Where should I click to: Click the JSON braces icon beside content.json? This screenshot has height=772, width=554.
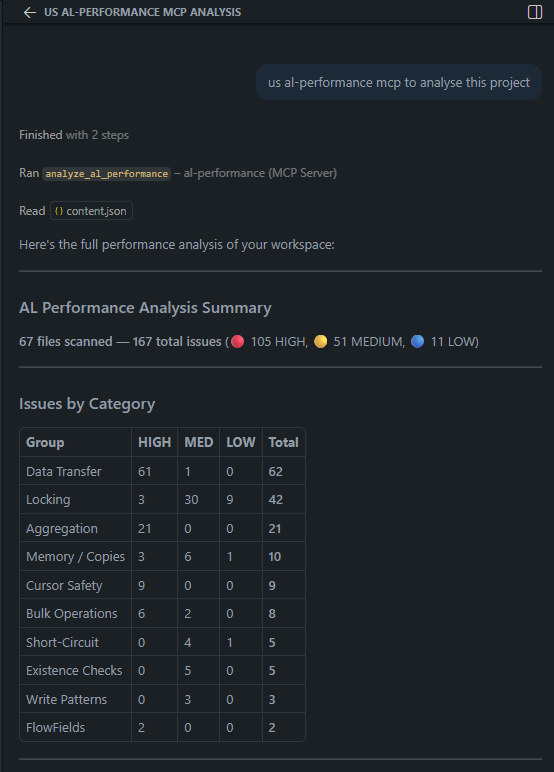59,211
